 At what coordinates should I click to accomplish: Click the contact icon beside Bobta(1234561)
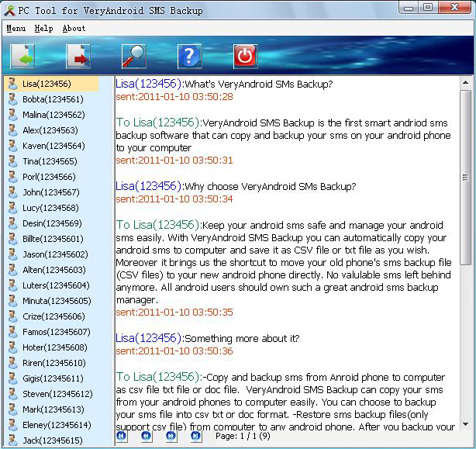(12, 99)
